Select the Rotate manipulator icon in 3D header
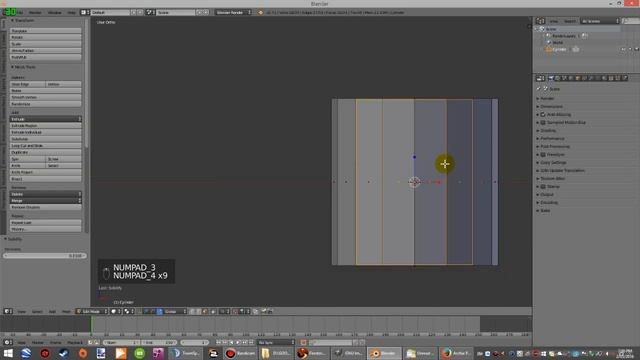 [x=153, y=311]
